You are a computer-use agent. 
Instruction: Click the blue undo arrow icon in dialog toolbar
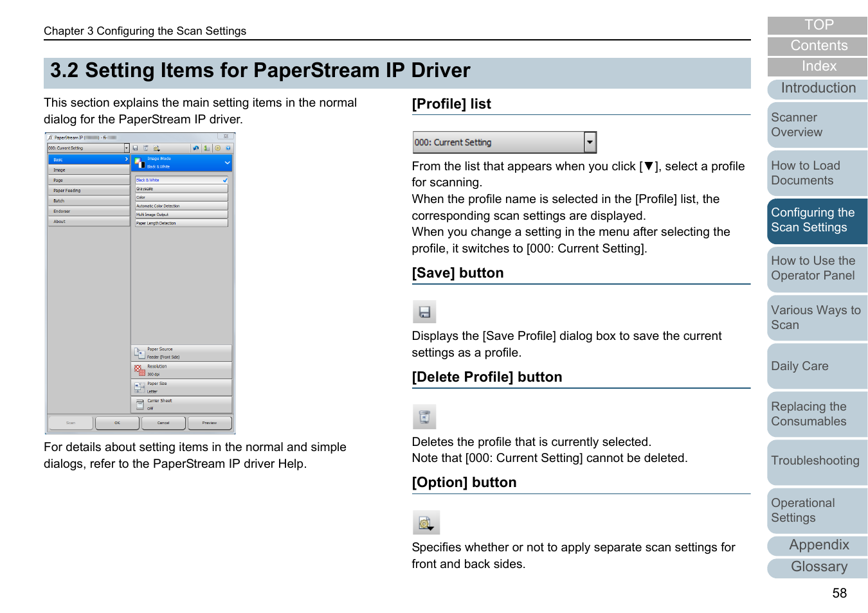[x=196, y=148]
